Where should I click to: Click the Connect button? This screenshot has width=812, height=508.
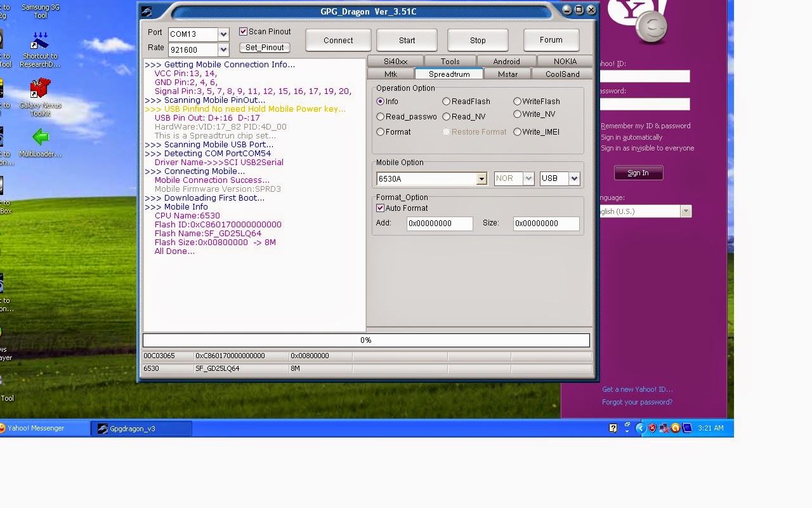[x=338, y=40]
